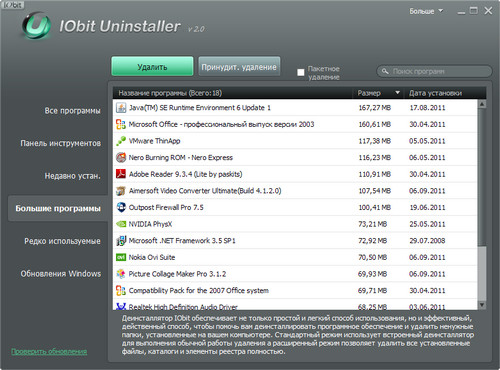This screenshot has width=500, height=370.
Task: Switch to Недавно устан. category
Action: 72,176
